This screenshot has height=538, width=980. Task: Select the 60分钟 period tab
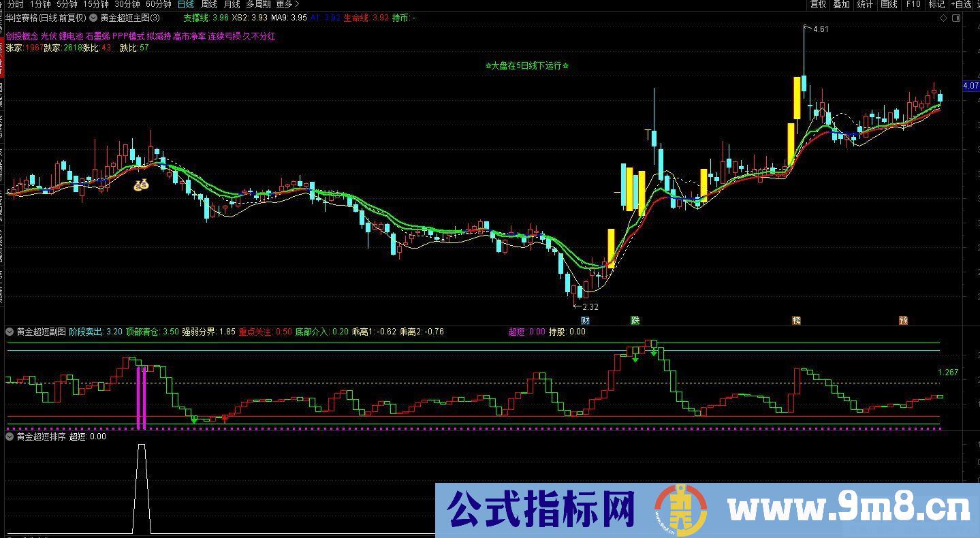click(x=159, y=5)
